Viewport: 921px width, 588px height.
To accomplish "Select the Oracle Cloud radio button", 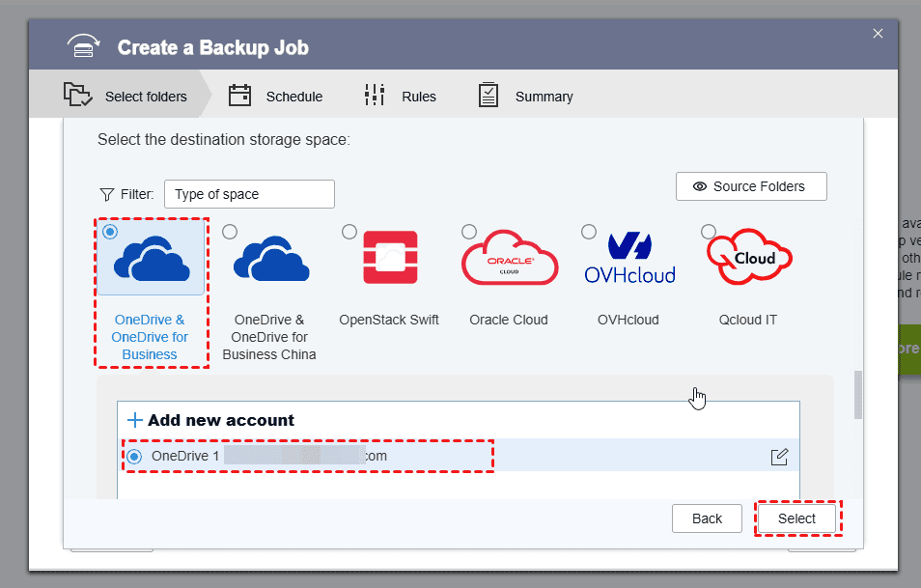I will point(469,232).
